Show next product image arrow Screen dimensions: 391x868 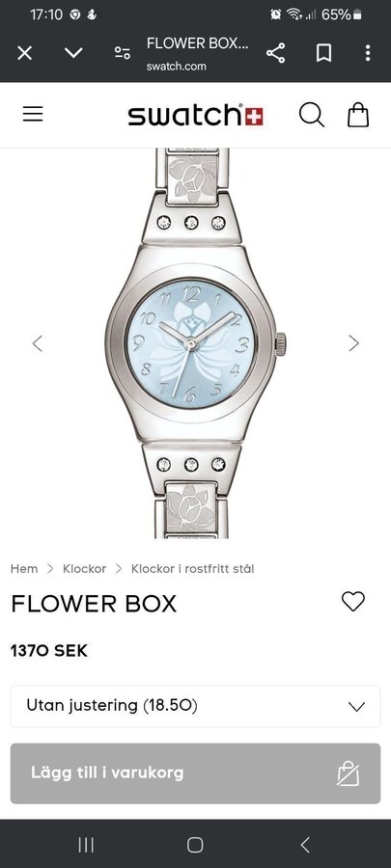tap(353, 343)
